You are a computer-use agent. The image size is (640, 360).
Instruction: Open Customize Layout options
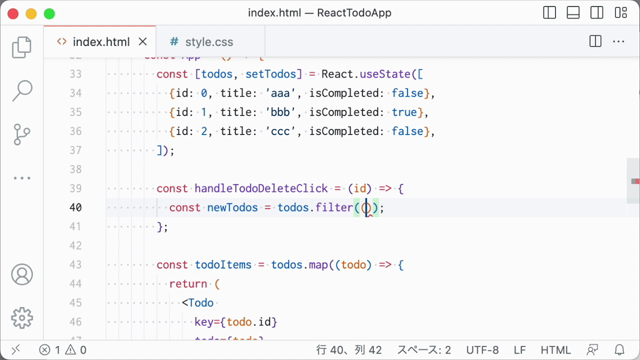621,13
